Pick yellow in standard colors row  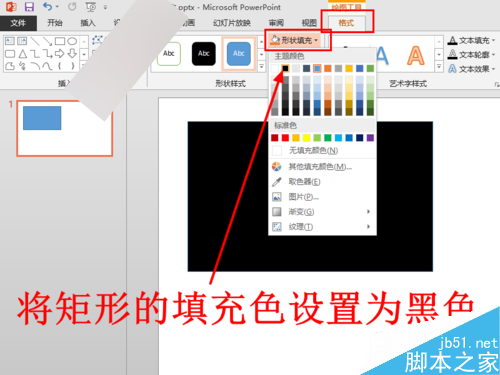[306, 138]
